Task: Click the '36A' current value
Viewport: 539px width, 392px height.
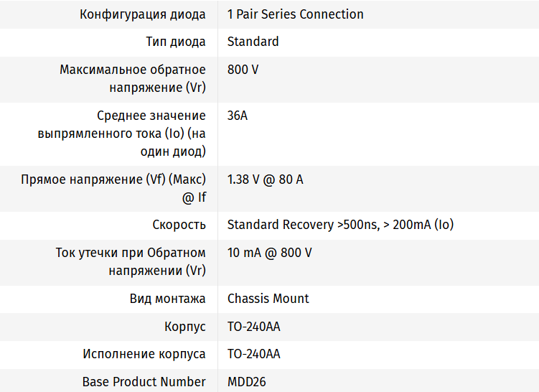Action: 238,116
